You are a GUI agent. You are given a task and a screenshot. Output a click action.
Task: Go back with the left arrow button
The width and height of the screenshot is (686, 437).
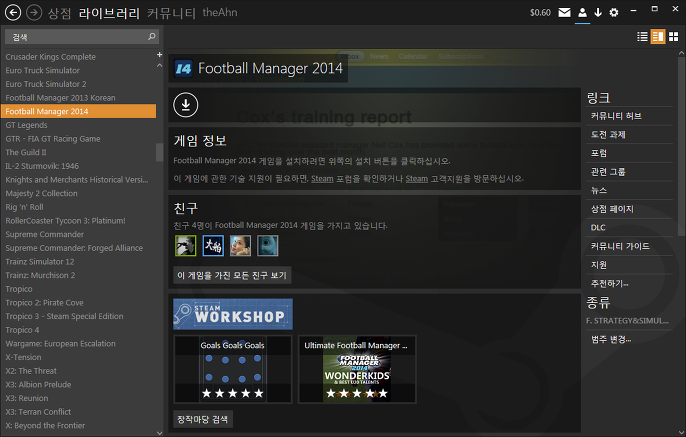13,12
